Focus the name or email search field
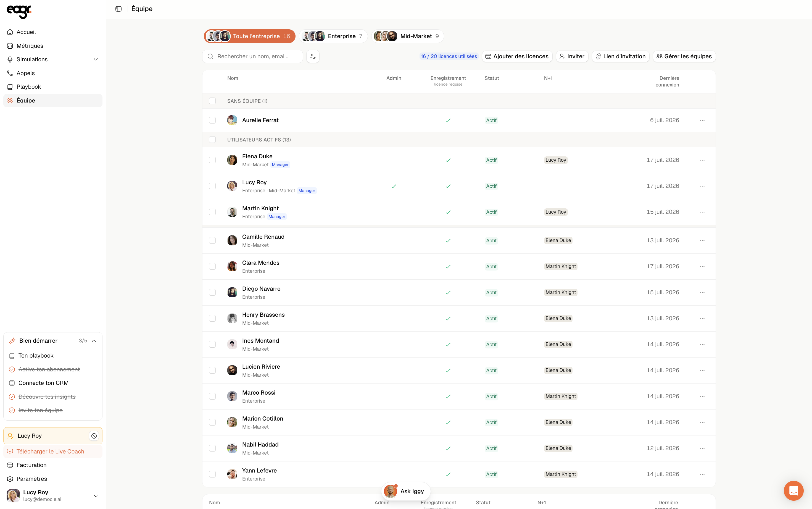This screenshot has height=509, width=812. tap(252, 56)
